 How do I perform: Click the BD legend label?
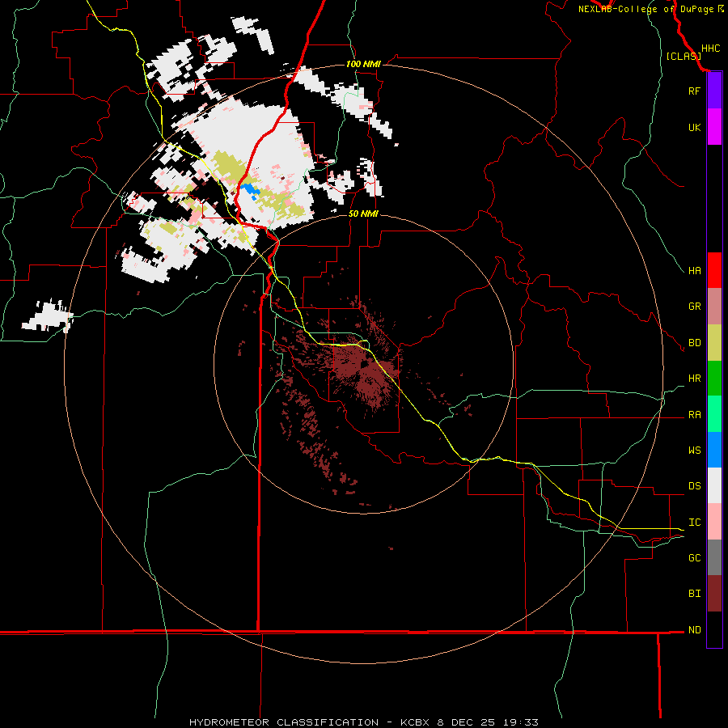pos(694,343)
